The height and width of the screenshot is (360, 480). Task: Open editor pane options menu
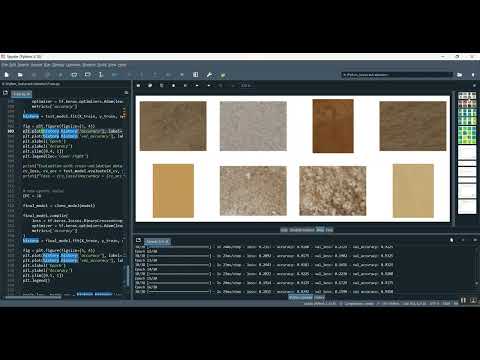[x=126, y=93]
